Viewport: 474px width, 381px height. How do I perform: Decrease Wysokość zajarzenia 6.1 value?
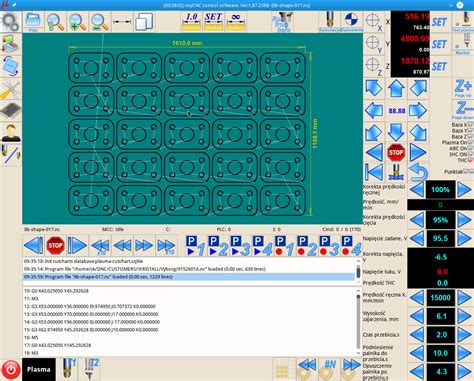pyautogui.click(x=416, y=316)
